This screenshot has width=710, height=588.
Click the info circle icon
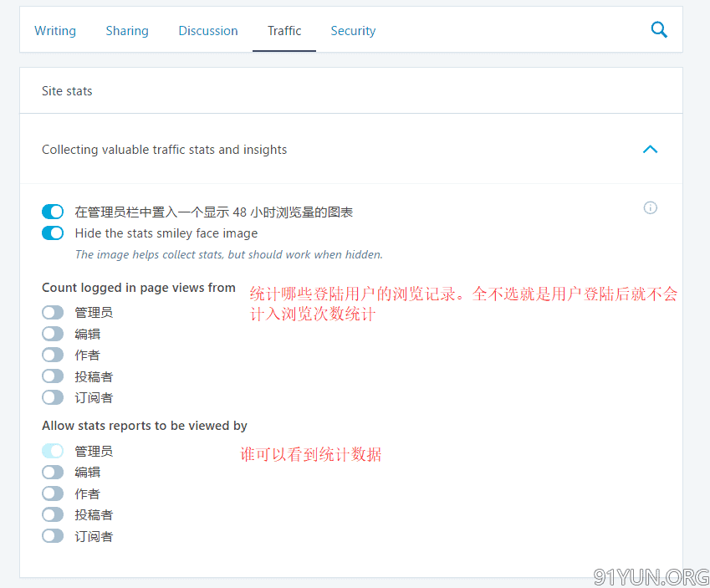(650, 208)
